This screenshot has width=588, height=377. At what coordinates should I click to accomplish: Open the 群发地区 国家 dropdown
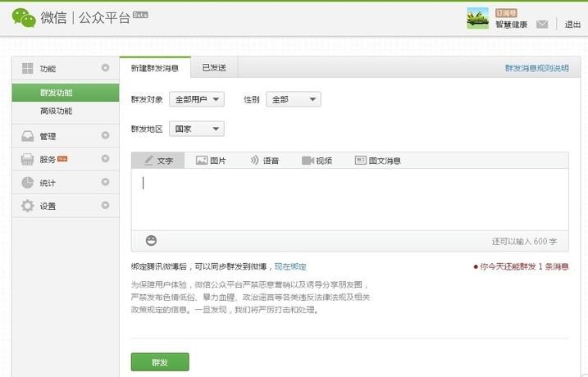coord(197,129)
